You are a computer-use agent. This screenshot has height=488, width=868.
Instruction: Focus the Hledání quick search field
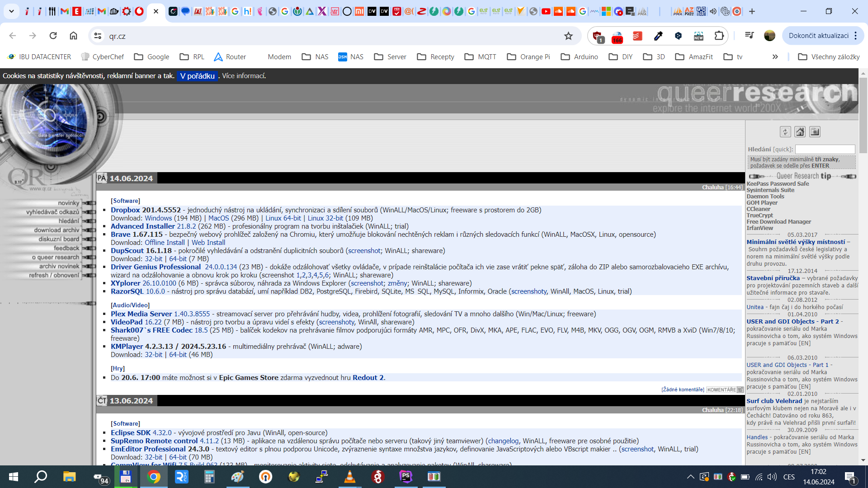(825, 149)
